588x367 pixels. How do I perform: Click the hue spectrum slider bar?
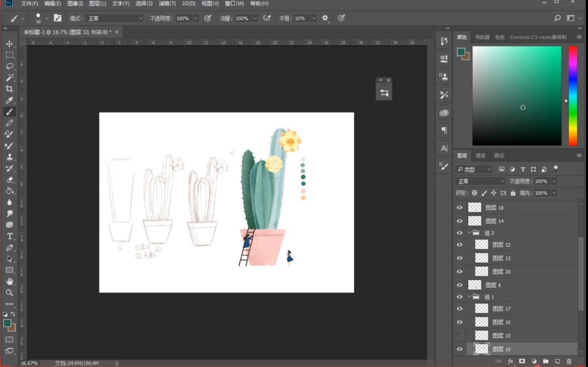pyautogui.click(x=573, y=95)
